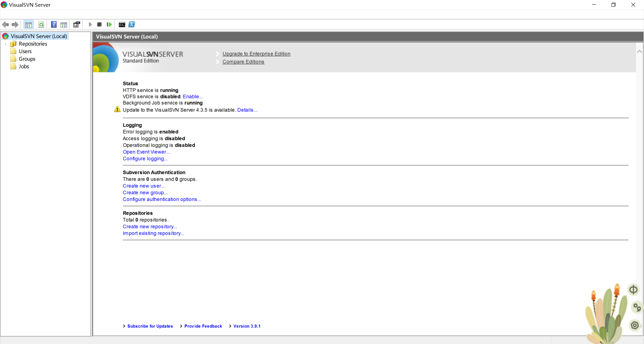Open the Compare Editions link

click(x=244, y=62)
